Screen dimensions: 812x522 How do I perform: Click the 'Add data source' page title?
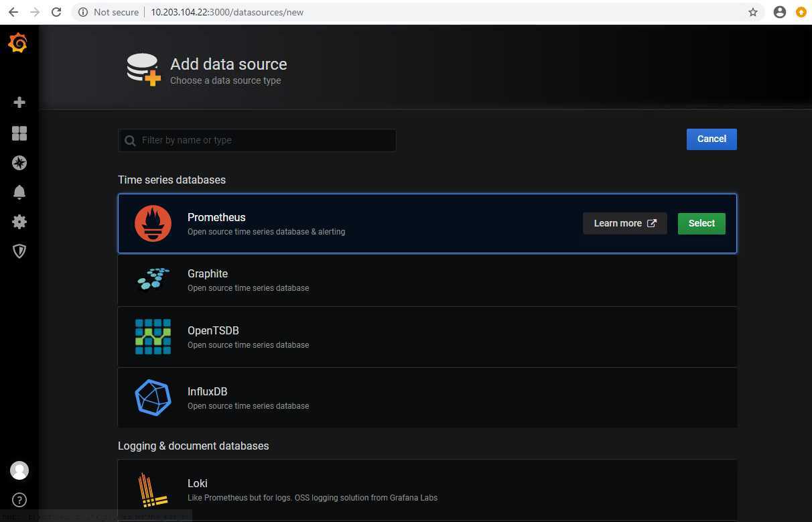228,64
